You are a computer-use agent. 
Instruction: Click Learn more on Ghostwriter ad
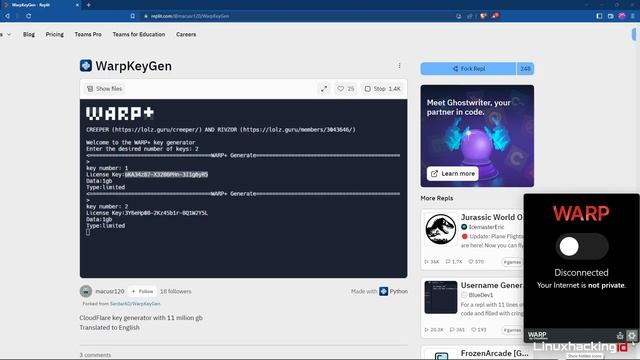pos(453,173)
